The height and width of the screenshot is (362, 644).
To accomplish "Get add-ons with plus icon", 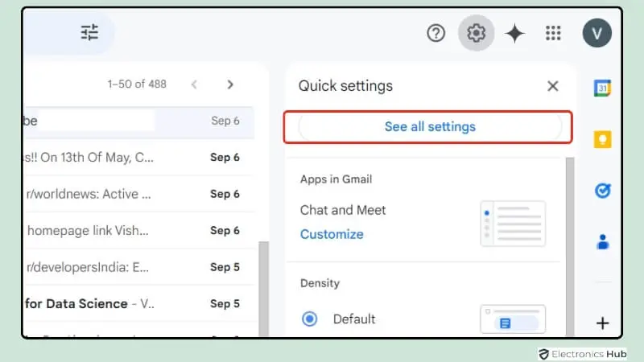I will [x=602, y=323].
